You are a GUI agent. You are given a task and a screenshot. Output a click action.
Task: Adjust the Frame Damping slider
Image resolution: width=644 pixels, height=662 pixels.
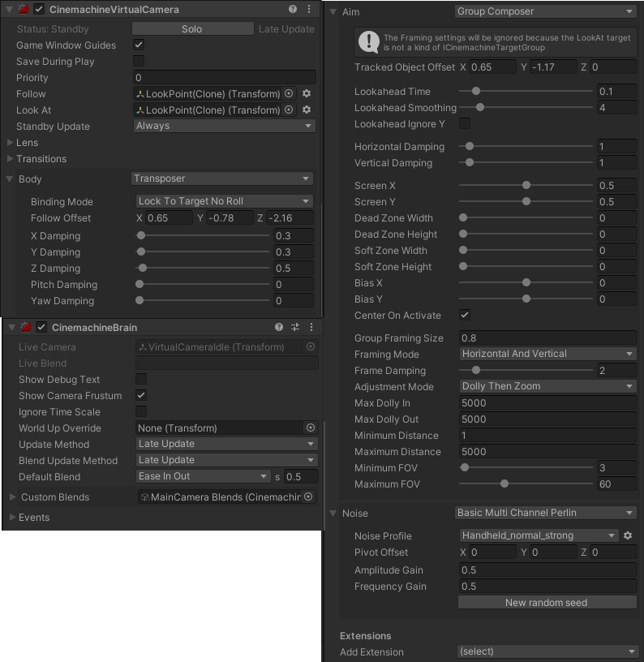(x=526, y=370)
